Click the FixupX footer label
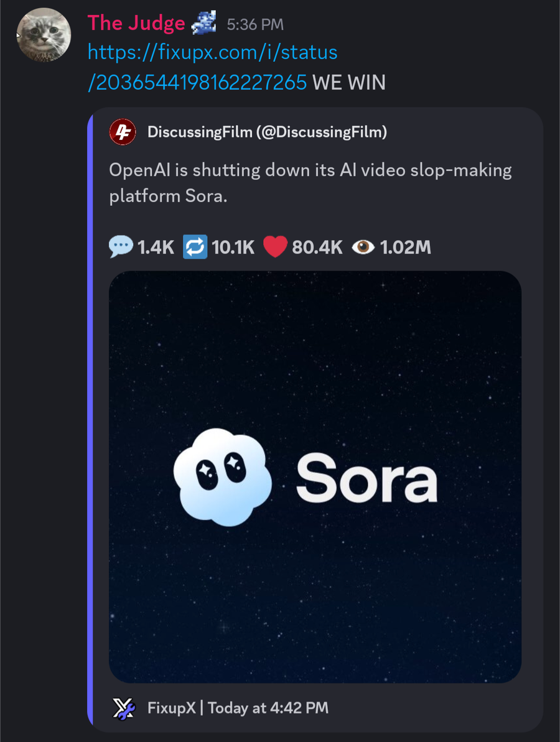This screenshot has height=742, width=560. coord(171,708)
